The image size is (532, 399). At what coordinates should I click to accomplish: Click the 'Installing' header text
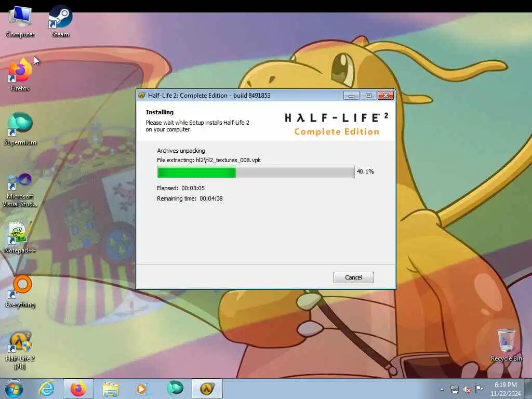(x=159, y=112)
